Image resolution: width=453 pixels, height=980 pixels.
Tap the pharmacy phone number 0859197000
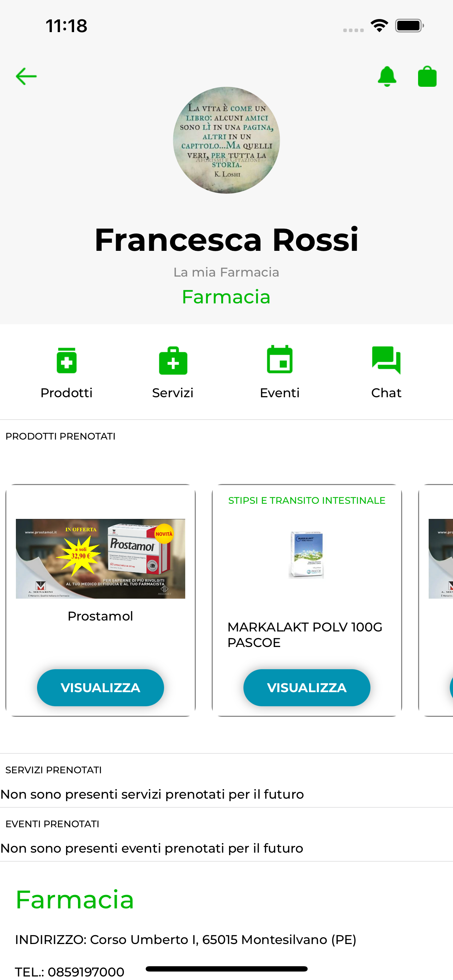[86, 972]
